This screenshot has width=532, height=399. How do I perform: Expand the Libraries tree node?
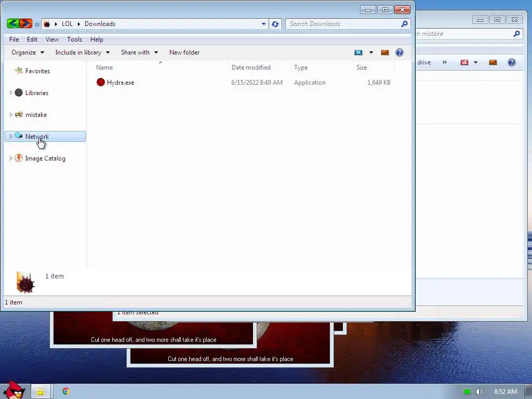(x=11, y=92)
